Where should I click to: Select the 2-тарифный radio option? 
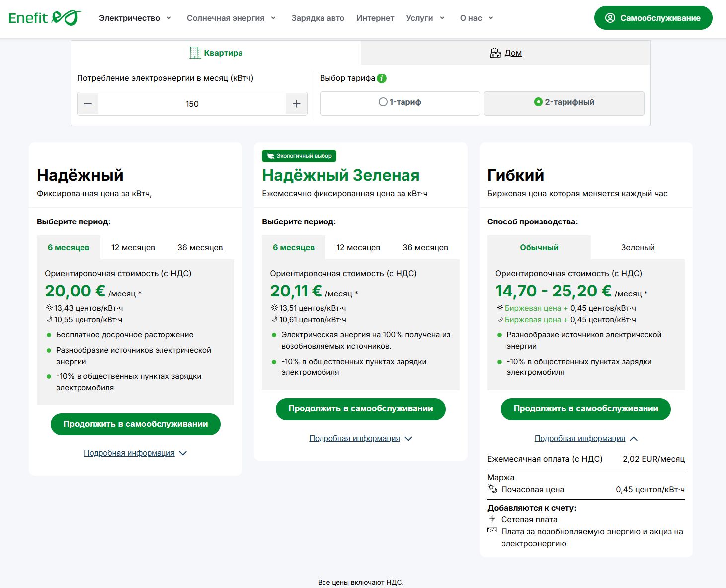(x=538, y=102)
